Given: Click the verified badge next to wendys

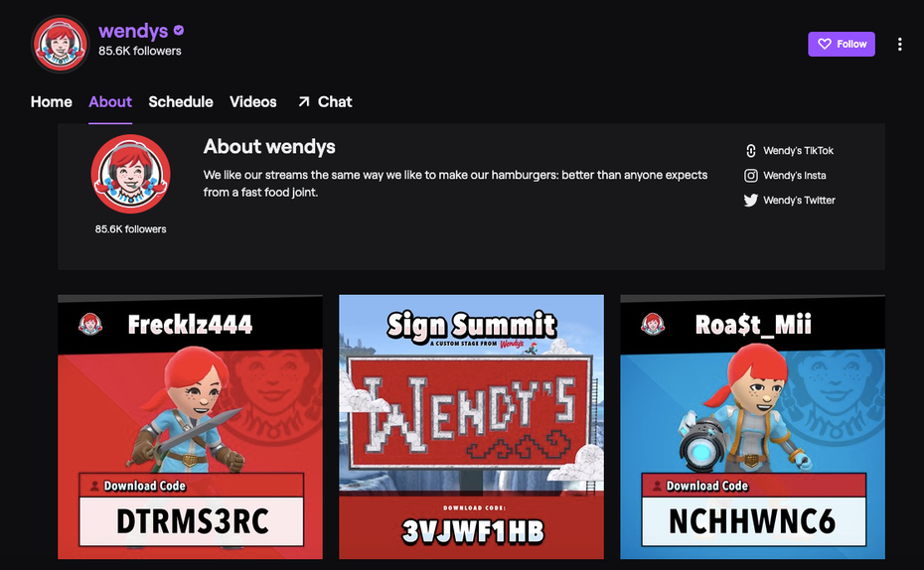Looking at the screenshot, I should [179, 30].
